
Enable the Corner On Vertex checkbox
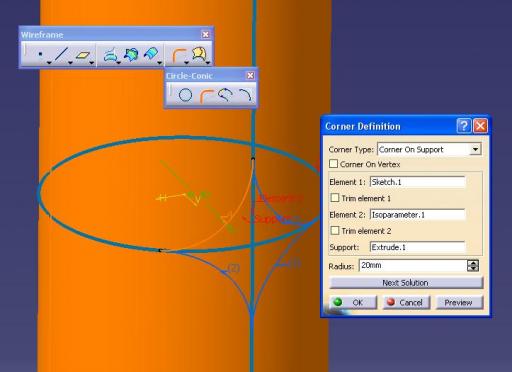(333, 164)
